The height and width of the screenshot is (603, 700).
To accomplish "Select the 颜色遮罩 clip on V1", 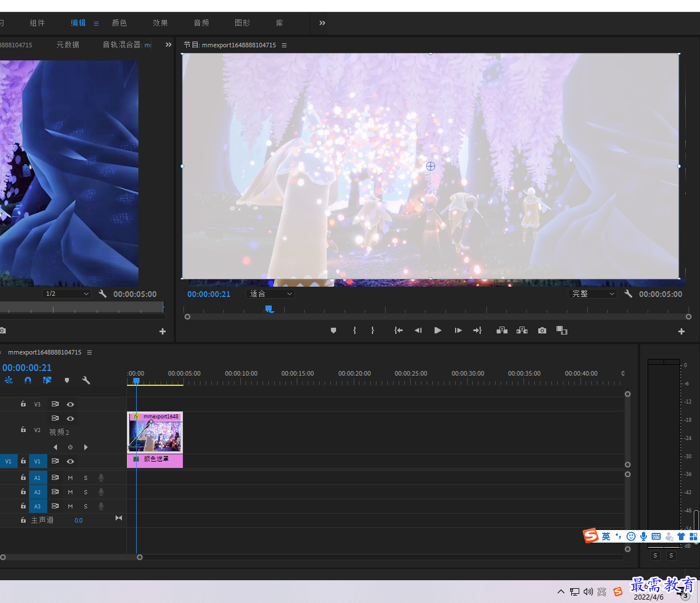I will click(155, 461).
